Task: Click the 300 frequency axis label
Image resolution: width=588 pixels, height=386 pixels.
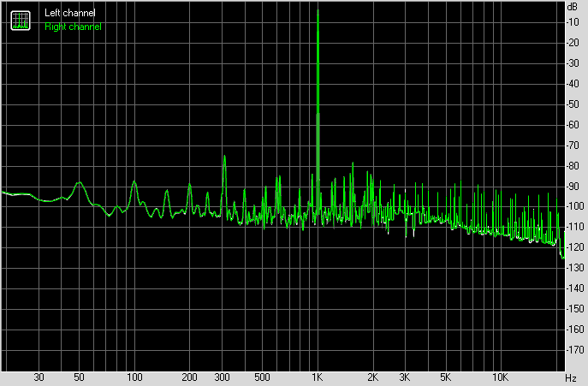Action: 222,377
